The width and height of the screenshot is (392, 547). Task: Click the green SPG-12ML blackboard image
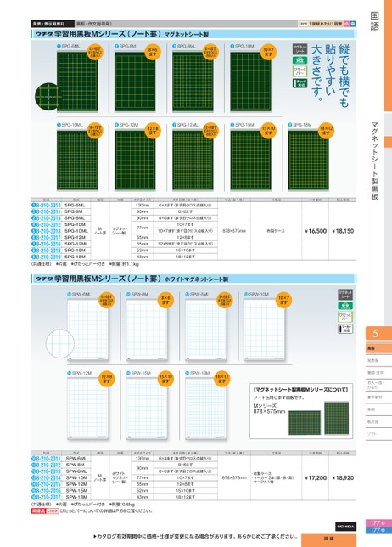[193, 161]
